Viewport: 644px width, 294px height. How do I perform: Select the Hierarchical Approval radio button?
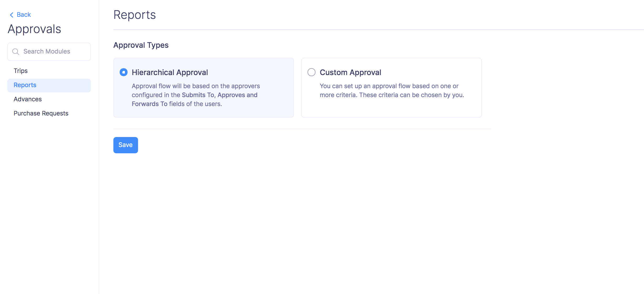click(x=124, y=72)
